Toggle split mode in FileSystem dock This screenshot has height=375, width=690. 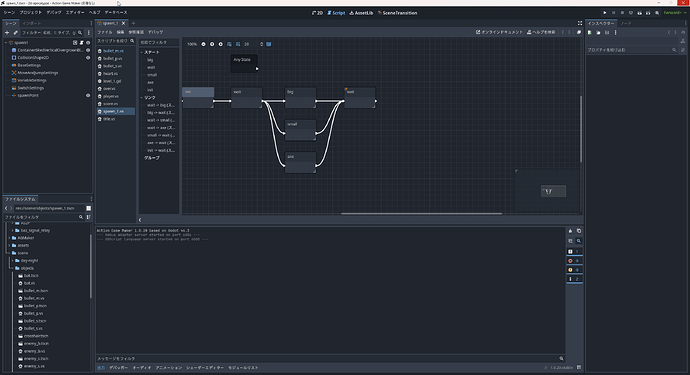click(x=88, y=208)
